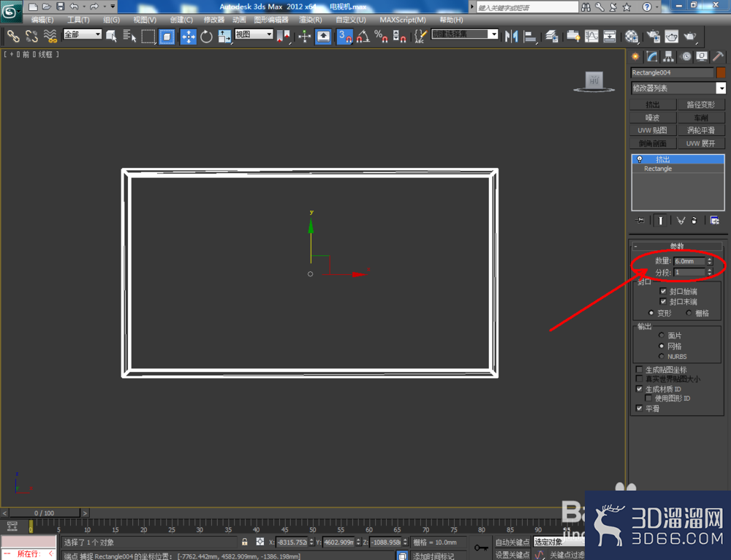The image size is (731, 560).
Task: Open the Motion command panel tab
Action: 686,57
